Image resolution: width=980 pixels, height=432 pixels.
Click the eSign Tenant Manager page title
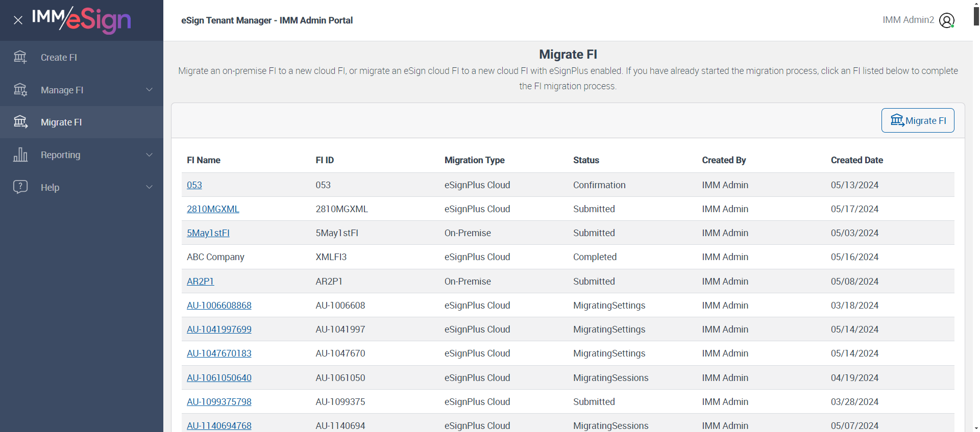(267, 20)
